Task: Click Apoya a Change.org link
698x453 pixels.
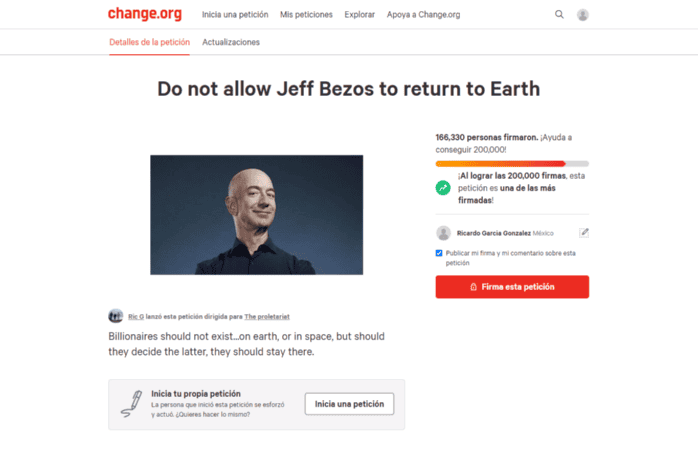Action: (x=423, y=15)
